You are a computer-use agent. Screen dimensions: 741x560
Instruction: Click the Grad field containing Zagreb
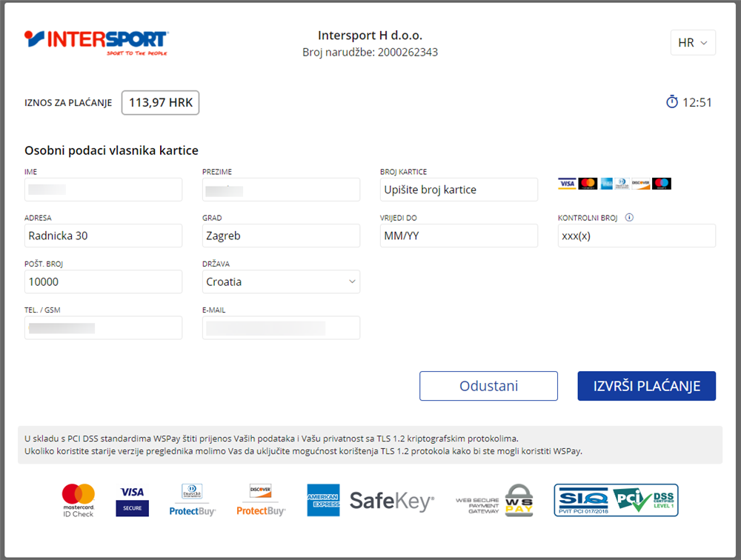[x=281, y=236]
